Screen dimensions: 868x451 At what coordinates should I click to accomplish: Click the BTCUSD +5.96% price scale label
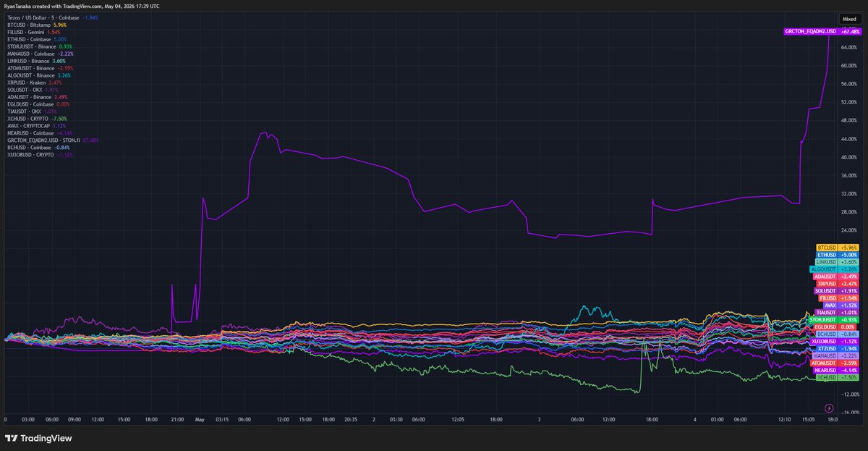click(x=838, y=248)
